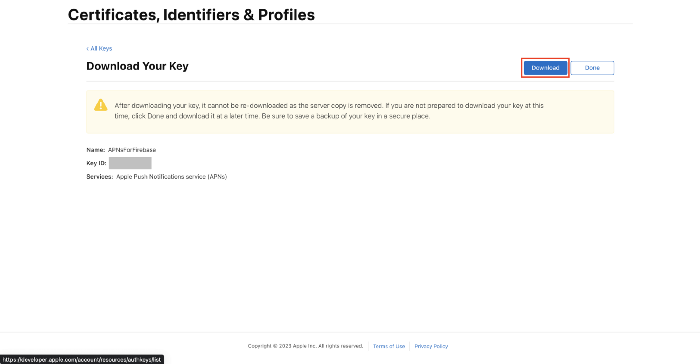700x364 pixels.
Task: Click the Key ID label
Action: point(96,163)
